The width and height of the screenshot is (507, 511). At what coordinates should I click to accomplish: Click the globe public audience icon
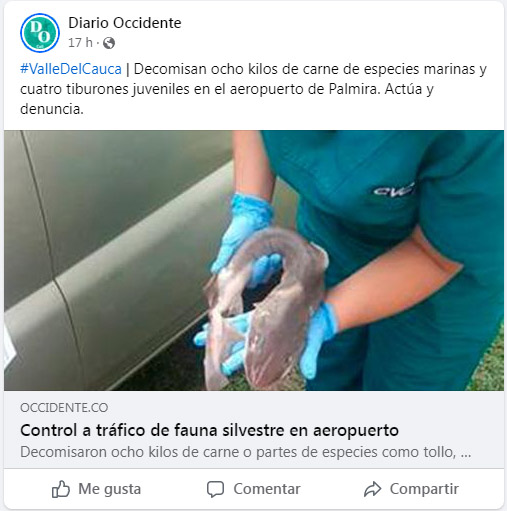pos(109,43)
